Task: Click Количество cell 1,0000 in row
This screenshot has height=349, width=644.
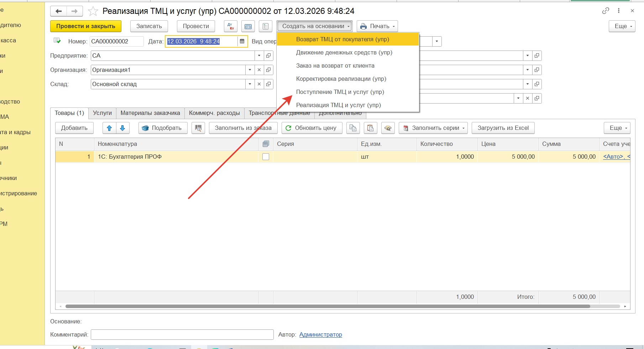Action: 447,157
